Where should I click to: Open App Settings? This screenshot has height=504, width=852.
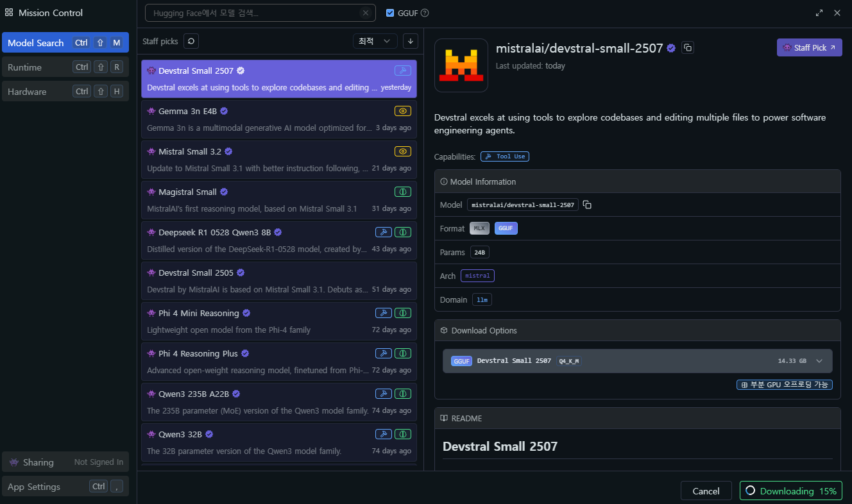(65, 487)
